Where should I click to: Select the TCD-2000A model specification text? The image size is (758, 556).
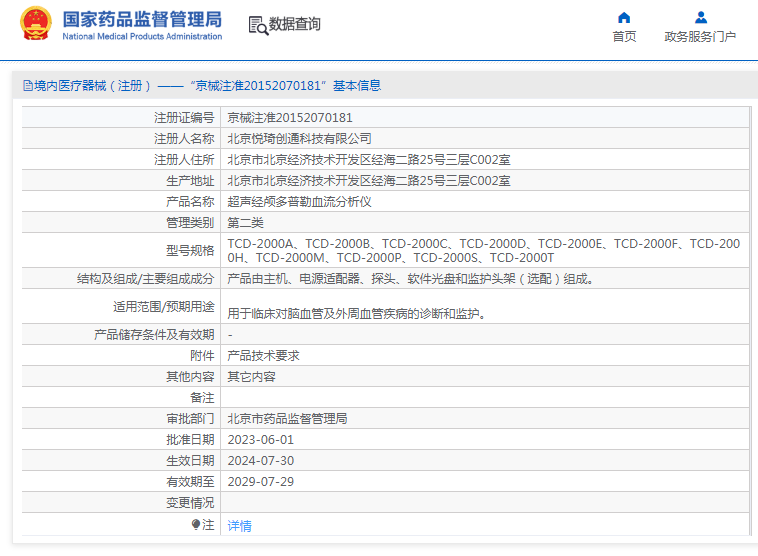pyautogui.click(x=483, y=250)
